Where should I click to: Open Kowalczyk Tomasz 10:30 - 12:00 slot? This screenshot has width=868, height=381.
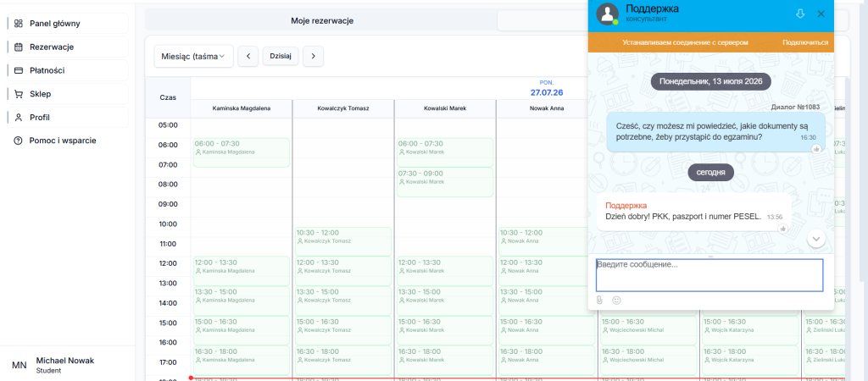coord(343,241)
